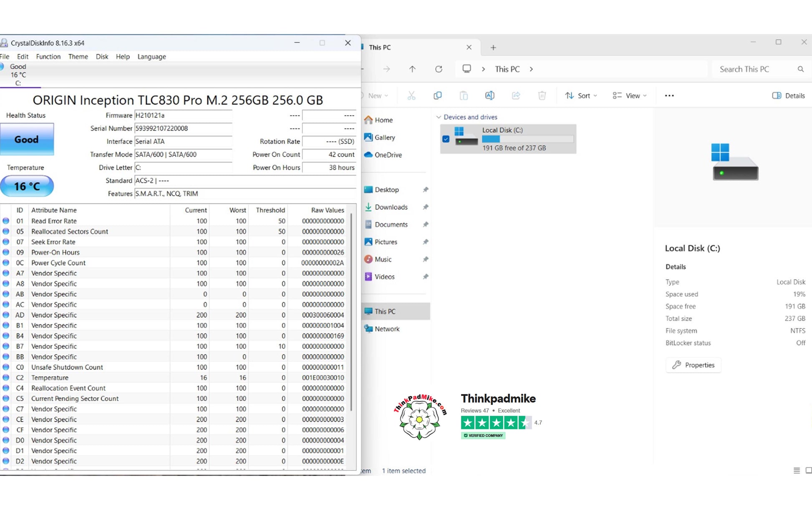Image resolution: width=812 pixels, height=510 pixels.
Task: Open the See more ellipsis menu
Action: [x=669, y=95]
